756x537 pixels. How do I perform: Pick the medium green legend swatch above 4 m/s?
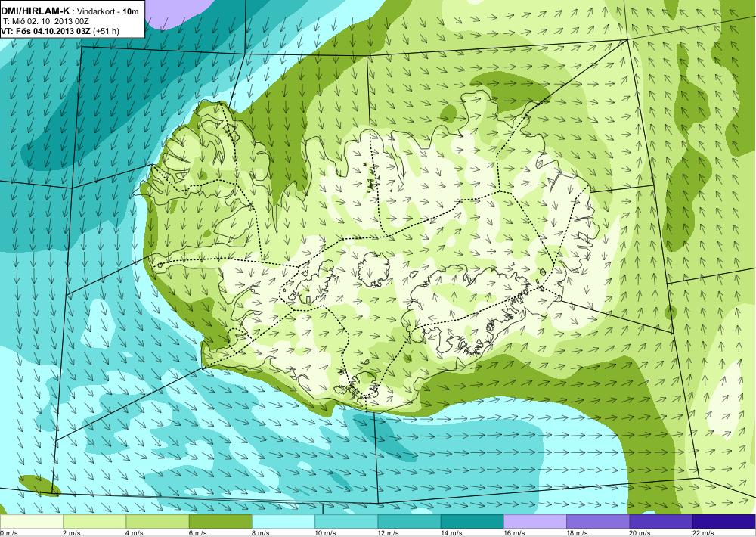pyautogui.click(x=157, y=522)
